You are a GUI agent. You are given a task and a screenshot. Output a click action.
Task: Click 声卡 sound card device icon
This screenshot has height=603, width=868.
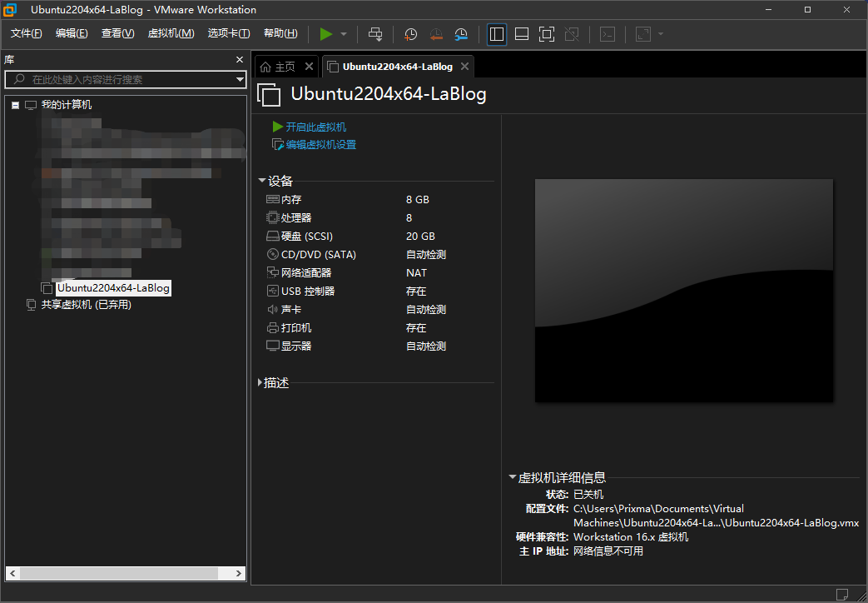pyautogui.click(x=272, y=309)
